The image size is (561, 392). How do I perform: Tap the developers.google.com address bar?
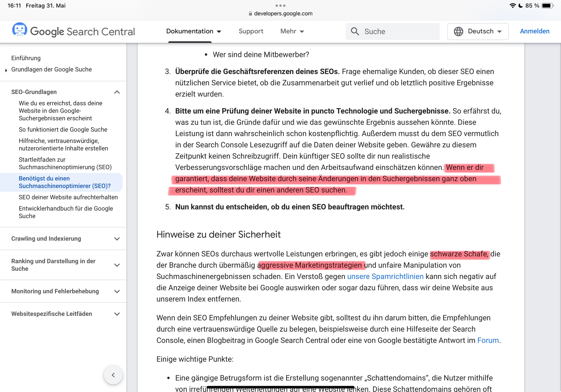(280, 14)
